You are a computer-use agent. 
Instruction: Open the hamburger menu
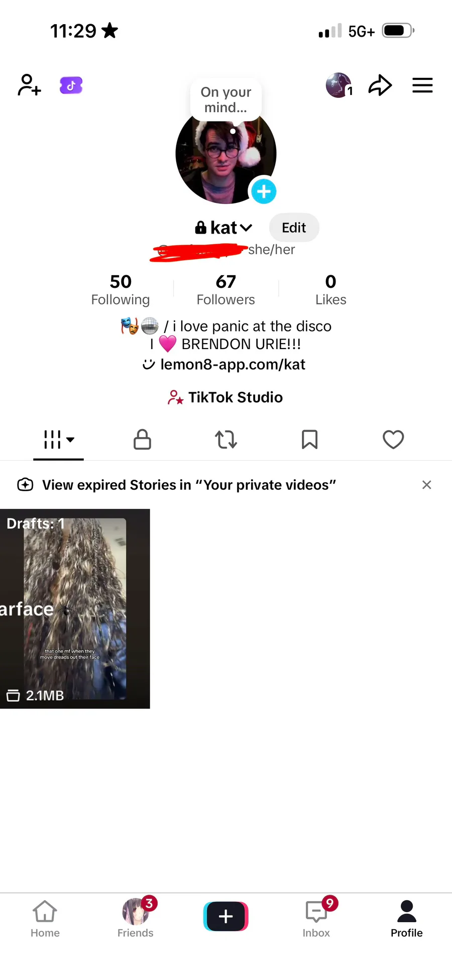pos(422,85)
